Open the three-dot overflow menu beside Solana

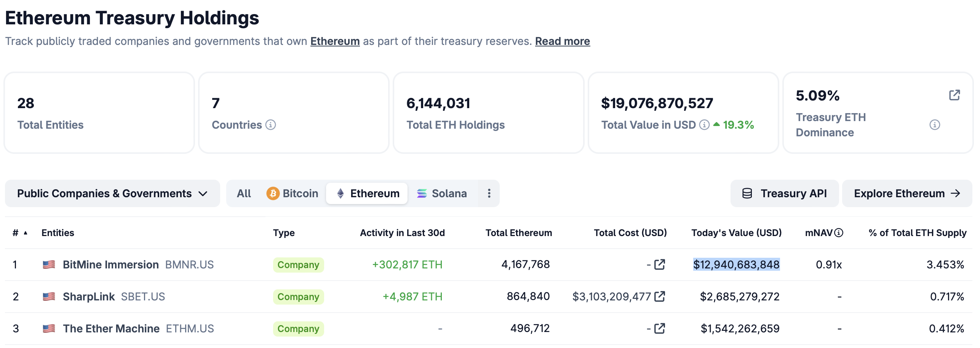489,193
